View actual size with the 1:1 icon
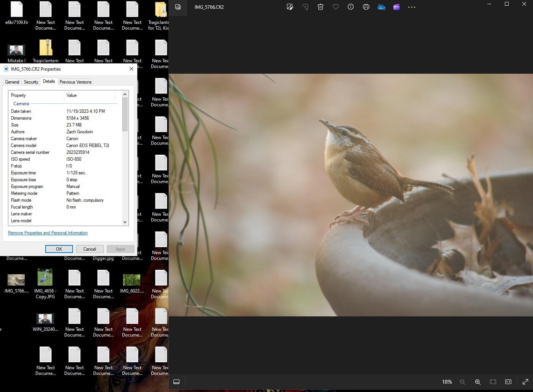Image resolution: width=533 pixels, height=392 pixels. 508,382
